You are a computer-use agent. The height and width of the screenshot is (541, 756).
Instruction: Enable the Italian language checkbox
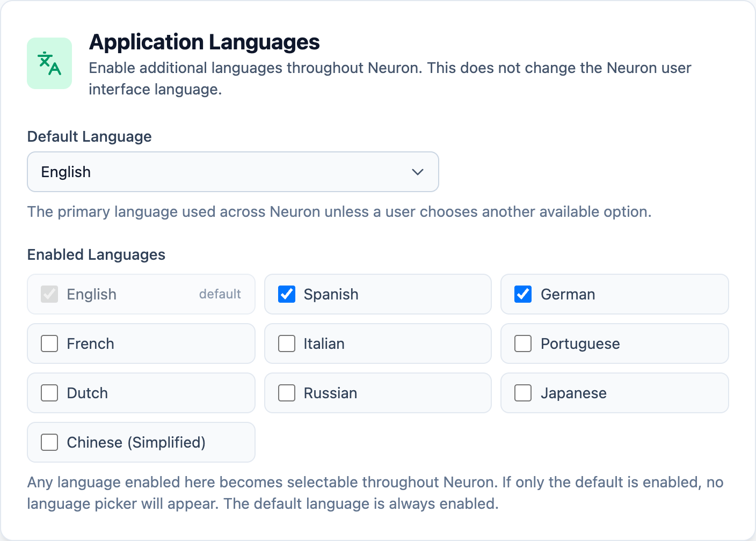(287, 343)
